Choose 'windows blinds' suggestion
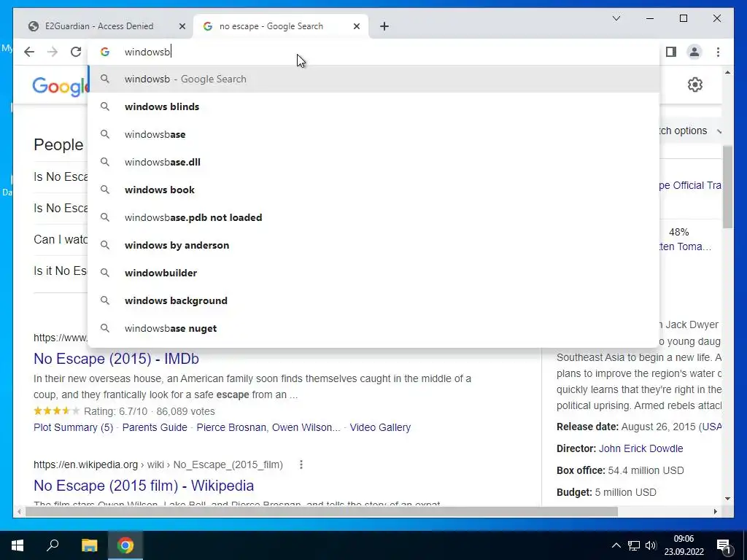747x560 pixels. [x=374, y=106]
